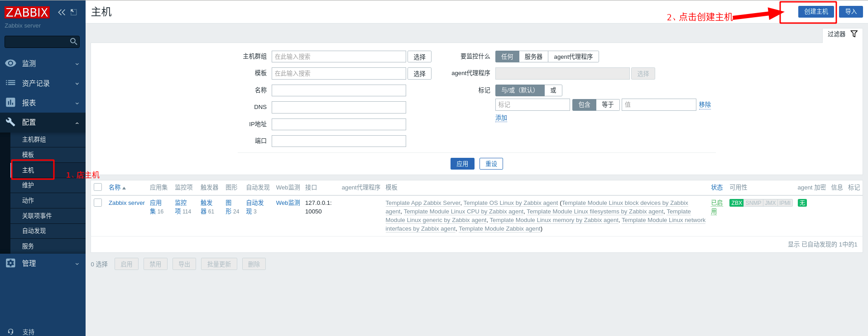
Task: Choose the 等于 tag operator
Action: point(608,105)
